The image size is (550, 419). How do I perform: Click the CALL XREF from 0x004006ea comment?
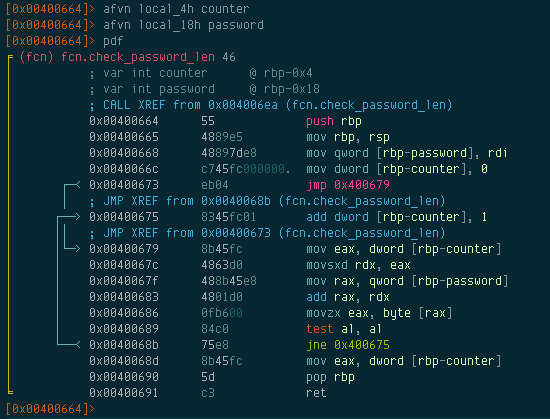[x=271, y=105]
